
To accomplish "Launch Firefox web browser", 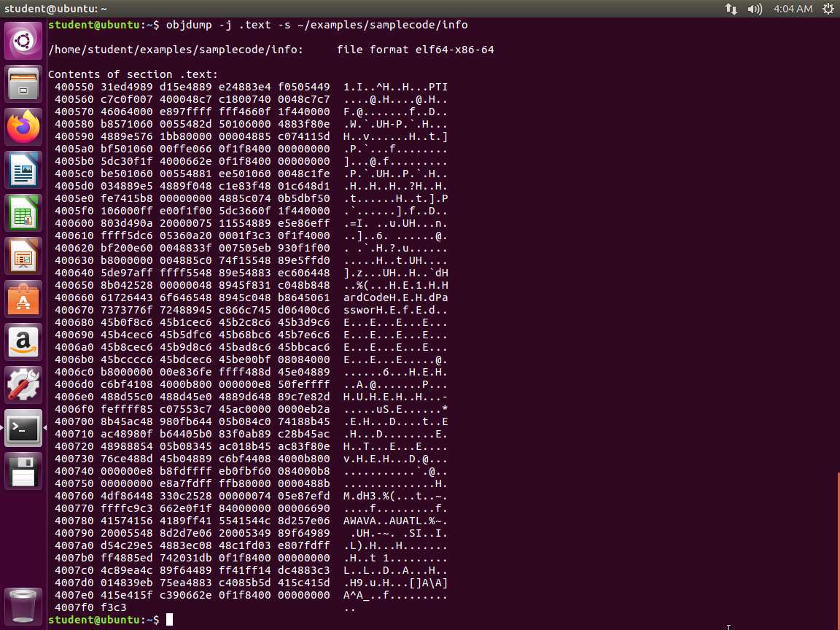I will pos(23,127).
